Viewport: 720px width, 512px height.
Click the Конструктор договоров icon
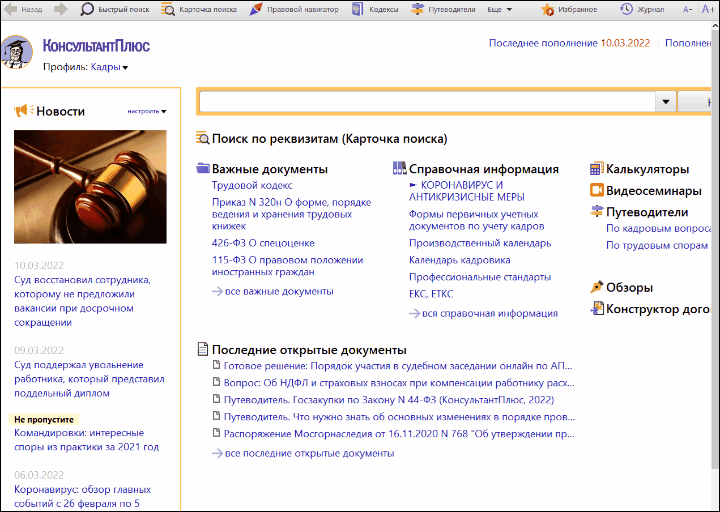tap(596, 309)
